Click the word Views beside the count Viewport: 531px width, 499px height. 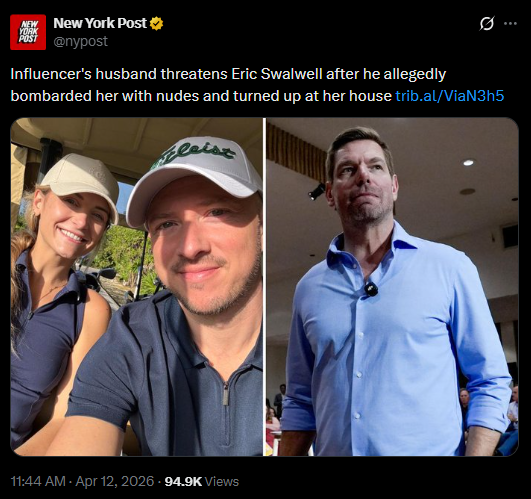point(222,481)
